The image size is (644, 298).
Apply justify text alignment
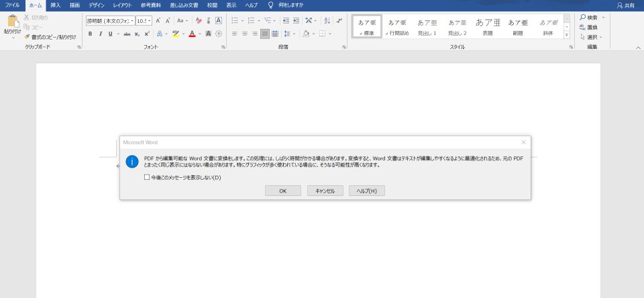[265, 34]
